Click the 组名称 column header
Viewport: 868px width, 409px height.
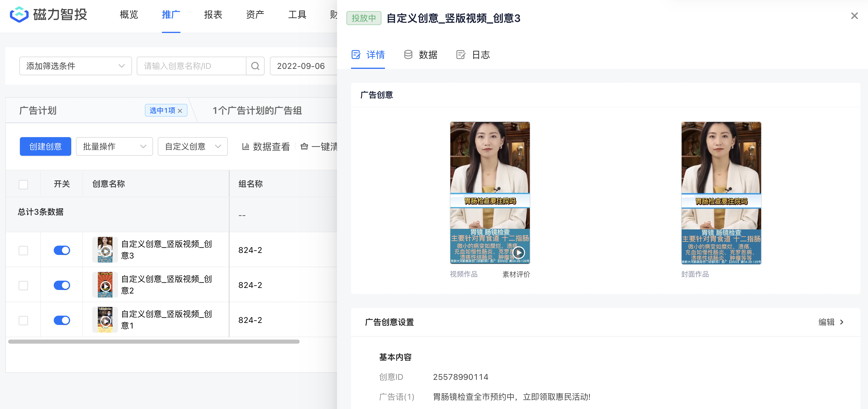[250, 184]
